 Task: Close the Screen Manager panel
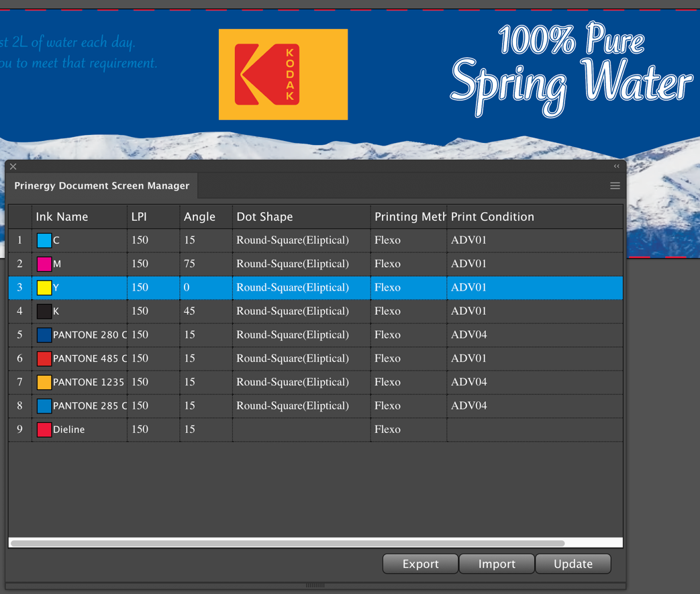[x=13, y=166]
